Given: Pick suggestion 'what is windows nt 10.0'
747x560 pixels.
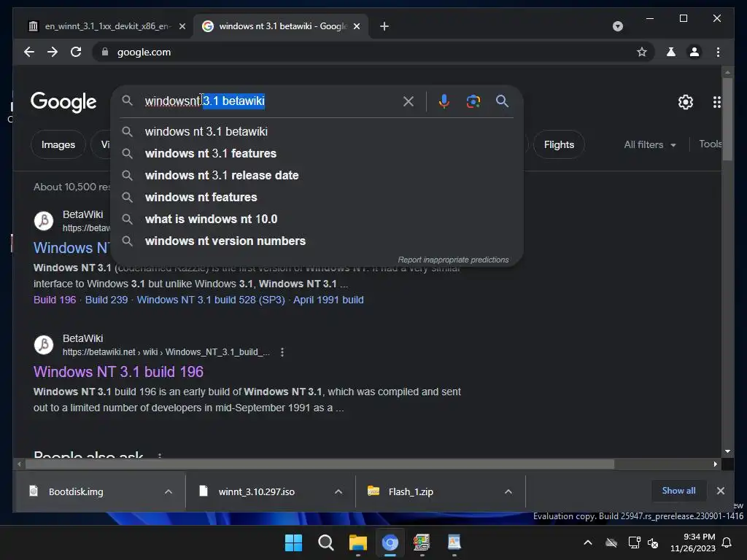Looking at the screenshot, I should coord(317,219).
